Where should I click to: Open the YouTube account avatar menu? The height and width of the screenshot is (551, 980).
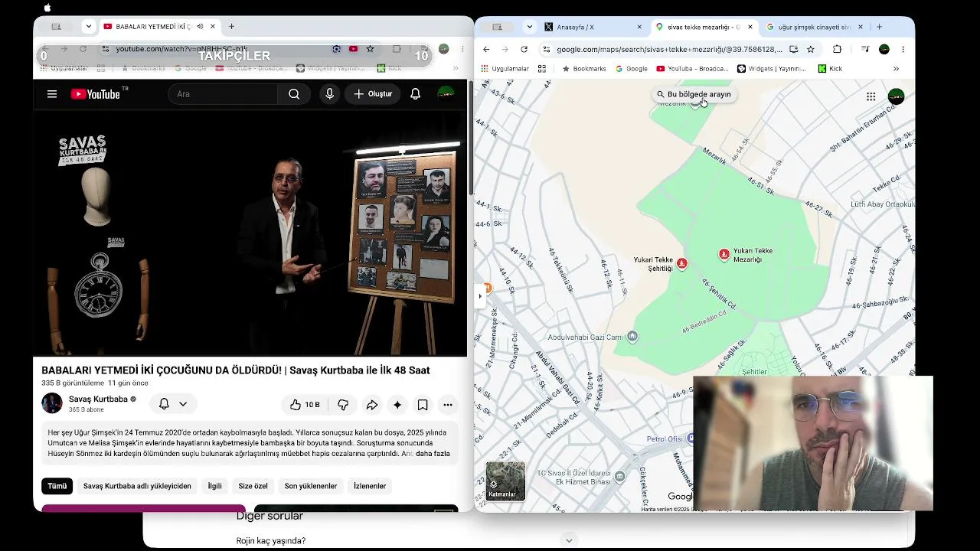pyautogui.click(x=446, y=94)
